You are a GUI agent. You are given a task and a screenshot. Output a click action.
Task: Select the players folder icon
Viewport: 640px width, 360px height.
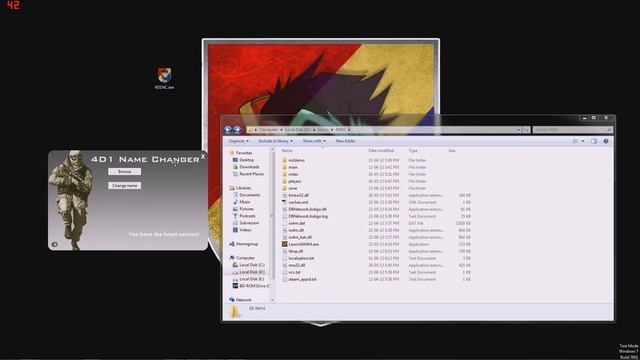[284, 181]
